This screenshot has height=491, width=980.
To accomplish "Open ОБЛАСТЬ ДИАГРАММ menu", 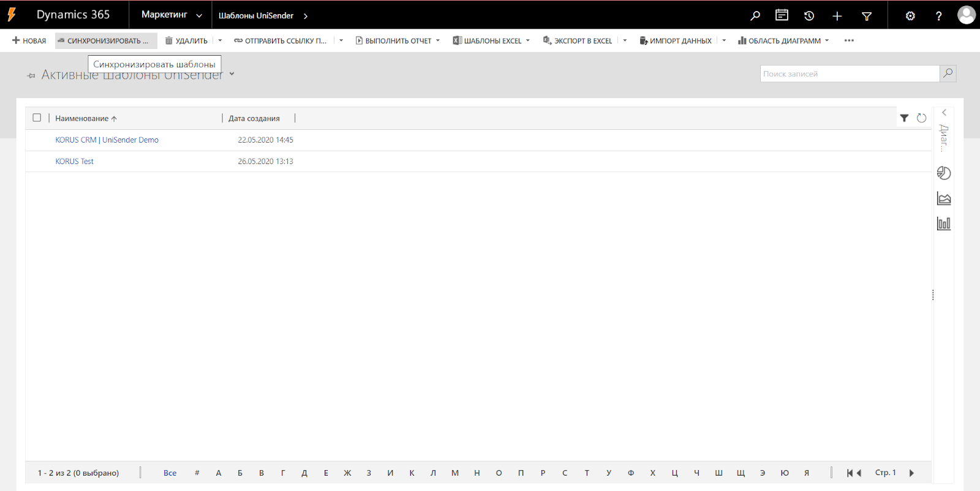I will (x=783, y=40).
